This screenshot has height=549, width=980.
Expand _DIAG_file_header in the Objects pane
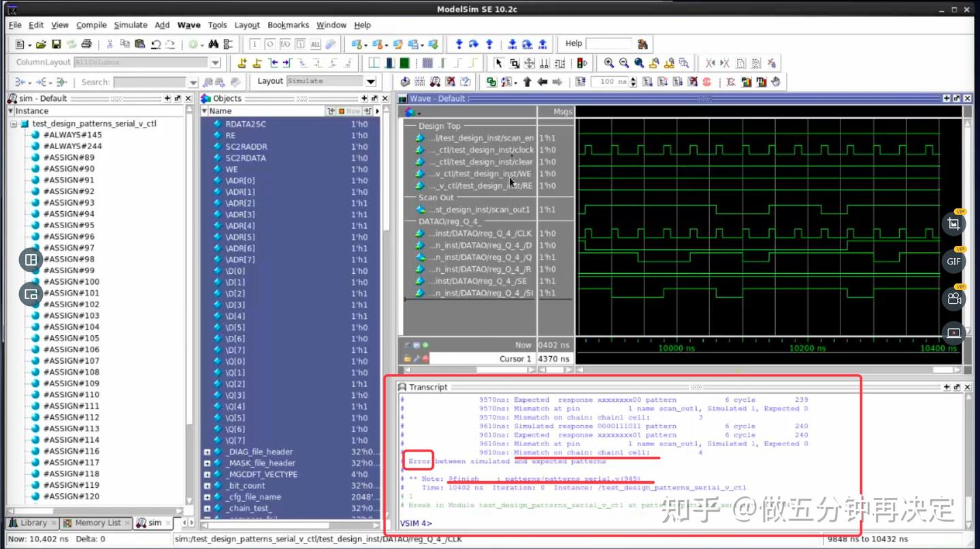(x=208, y=452)
